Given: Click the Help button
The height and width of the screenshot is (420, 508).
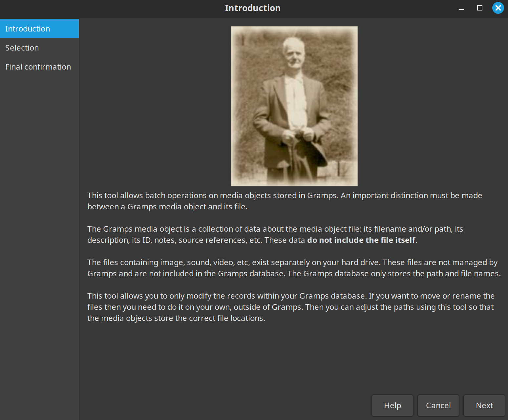Looking at the screenshot, I should 392,406.
